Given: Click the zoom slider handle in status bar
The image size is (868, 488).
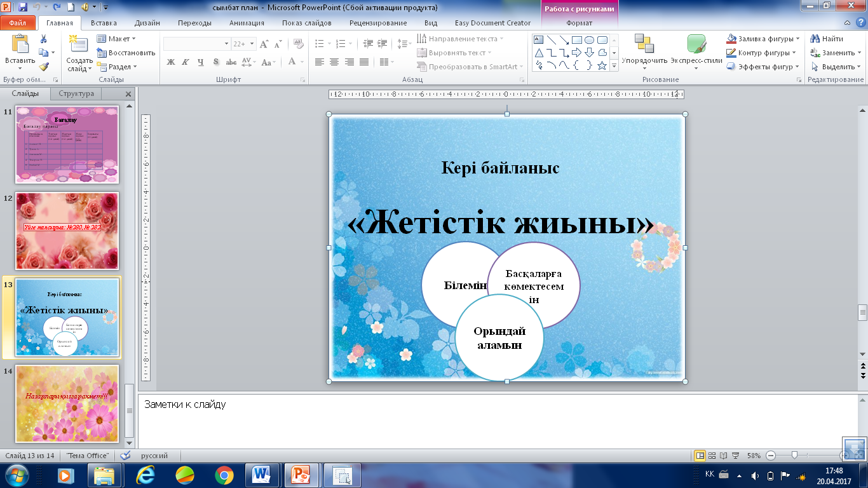Looking at the screenshot, I should [794, 456].
